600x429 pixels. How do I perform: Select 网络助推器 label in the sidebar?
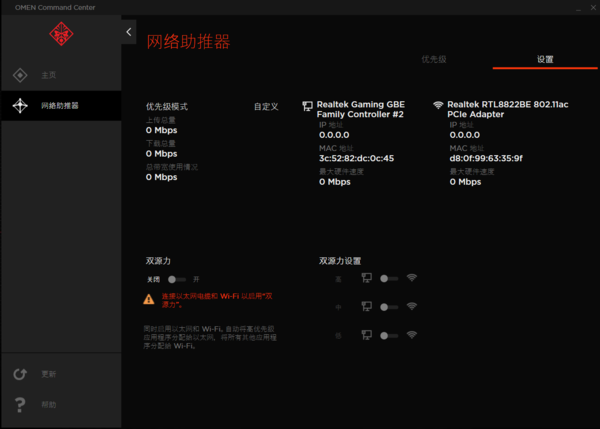[60, 106]
